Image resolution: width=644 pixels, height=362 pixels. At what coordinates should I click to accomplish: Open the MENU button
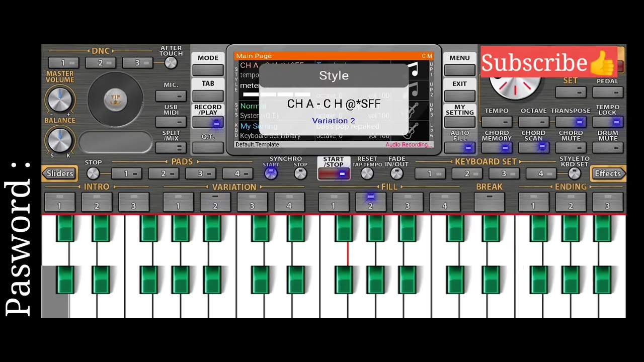click(x=459, y=70)
